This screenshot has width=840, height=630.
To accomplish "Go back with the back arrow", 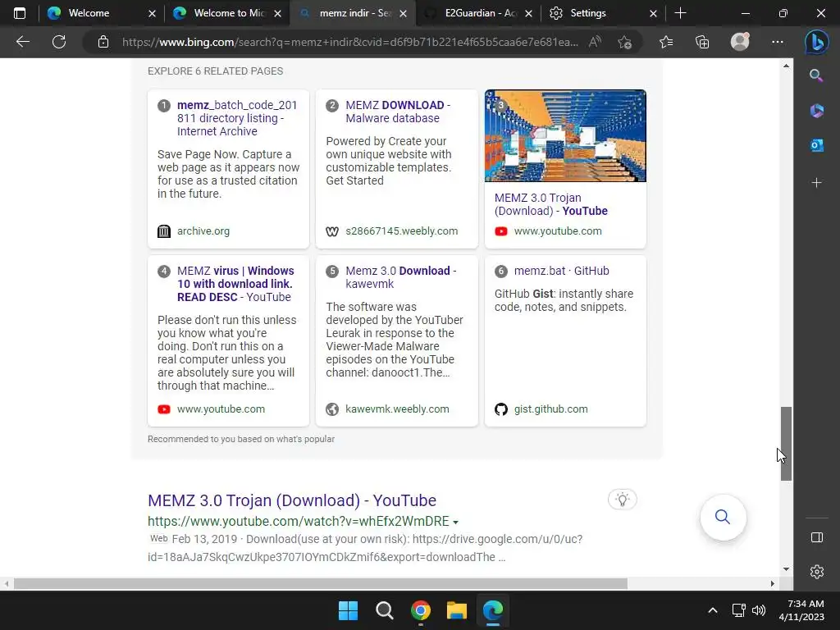I will click(x=22, y=42).
